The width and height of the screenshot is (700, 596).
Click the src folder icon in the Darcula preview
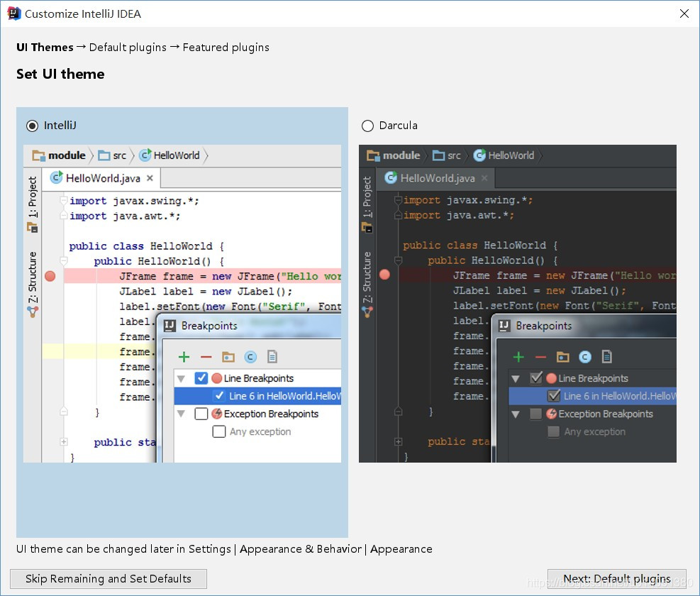tap(439, 155)
